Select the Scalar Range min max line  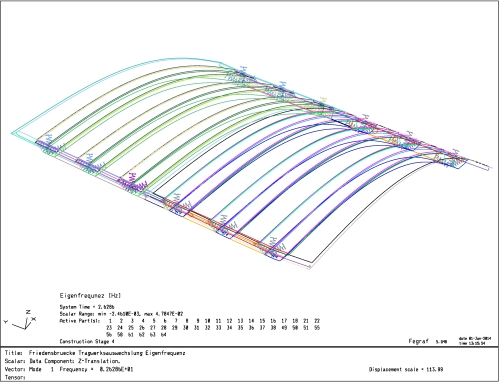[121, 314]
